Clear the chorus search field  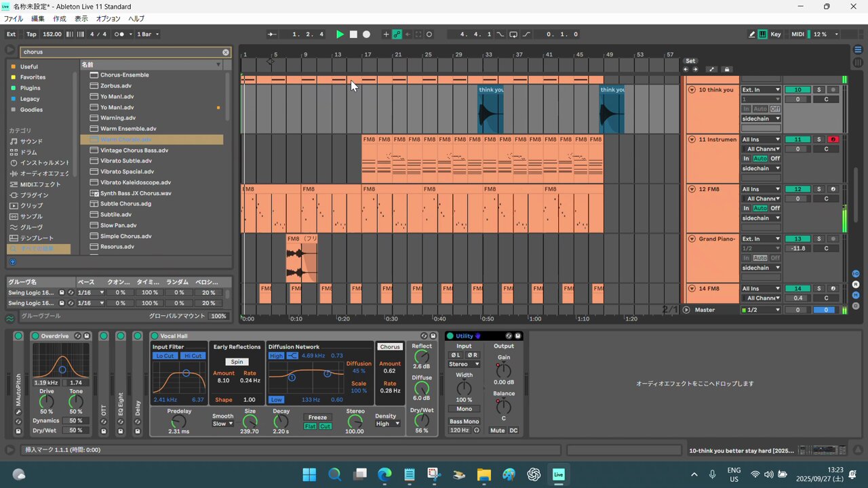click(x=226, y=52)
